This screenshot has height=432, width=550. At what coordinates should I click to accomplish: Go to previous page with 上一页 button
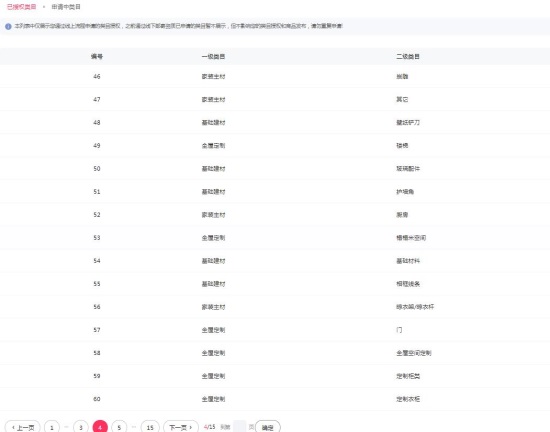pos(23,427)
